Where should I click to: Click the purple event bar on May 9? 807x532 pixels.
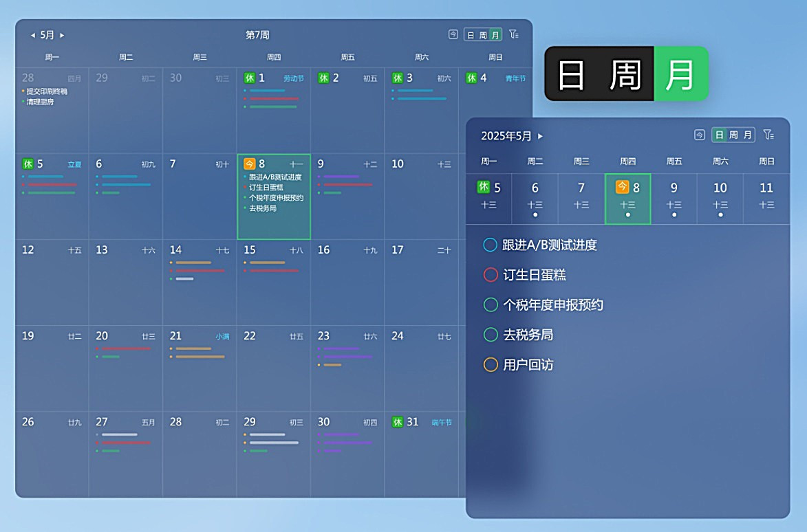(x=341, y=177)
